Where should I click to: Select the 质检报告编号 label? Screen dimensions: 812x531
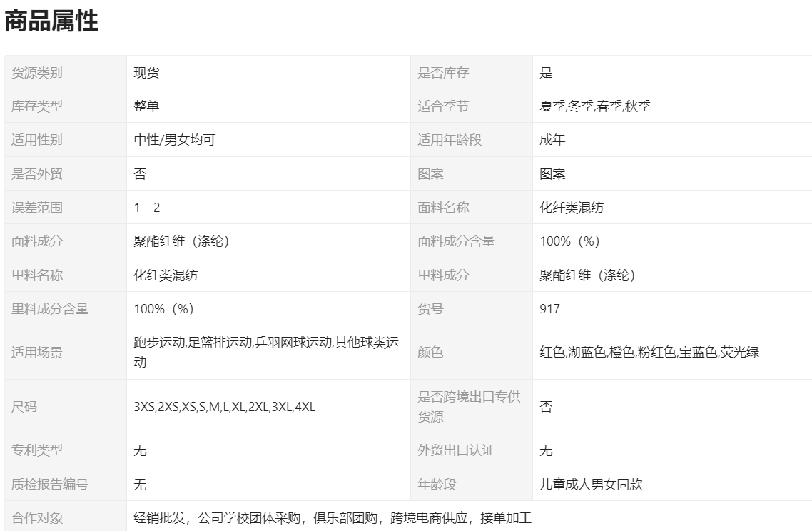tap(50, 485)
